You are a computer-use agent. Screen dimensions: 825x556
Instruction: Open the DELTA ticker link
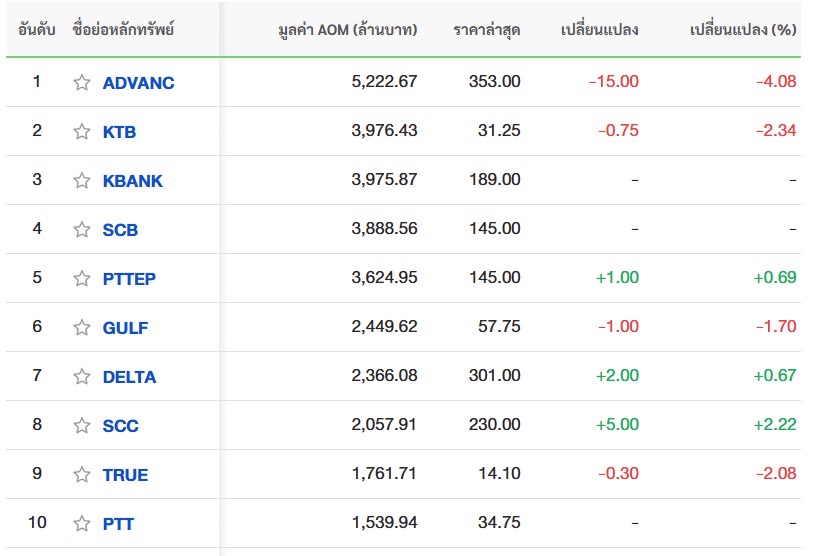[129, 377]
